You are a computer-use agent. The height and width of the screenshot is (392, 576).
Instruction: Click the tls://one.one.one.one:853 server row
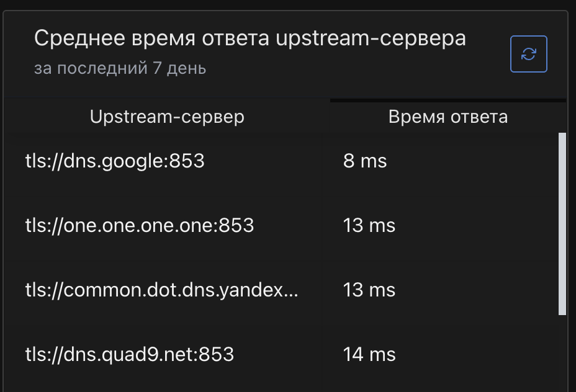tap(139, 226)
